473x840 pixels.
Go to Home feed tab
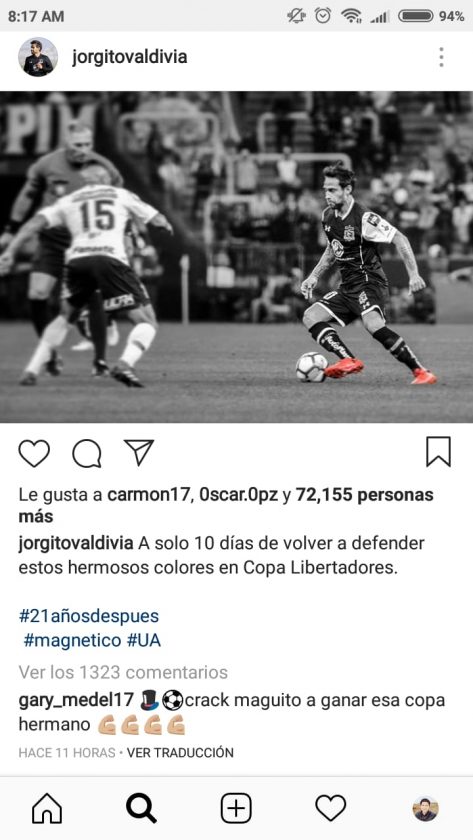(x=47, y=808)
